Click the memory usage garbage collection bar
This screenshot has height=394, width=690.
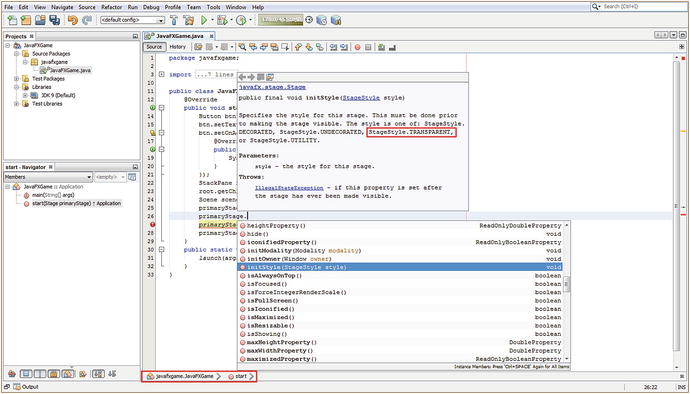tap(280, 20)
